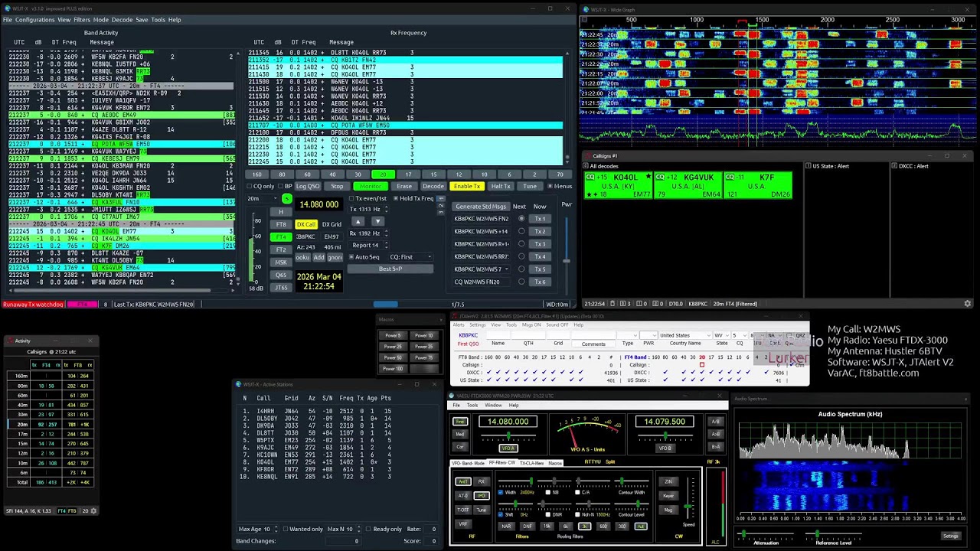This screenshot has height=551, width=980.
Task: Expand the Tx 5 message dropdown
Action: tap(507, 269)
